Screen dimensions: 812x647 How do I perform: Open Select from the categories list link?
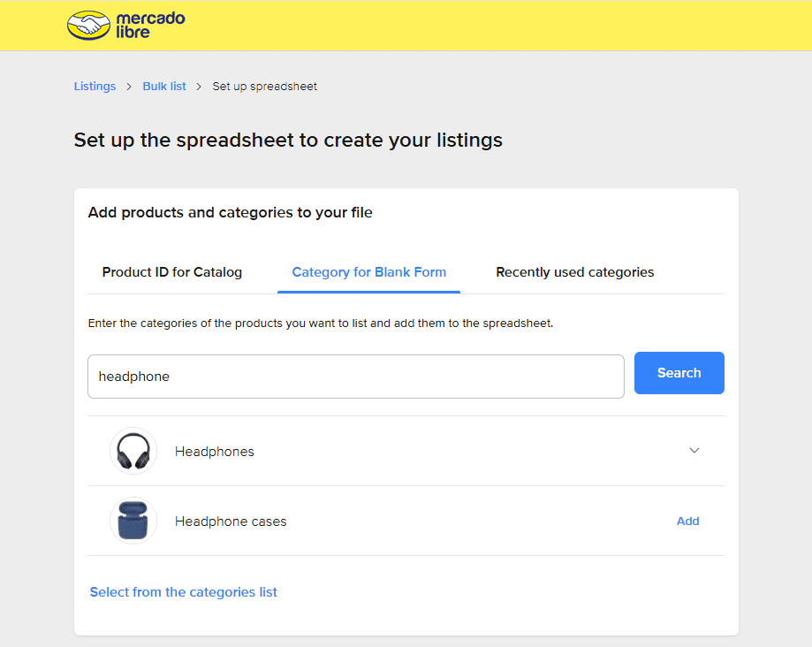(183, 592)
